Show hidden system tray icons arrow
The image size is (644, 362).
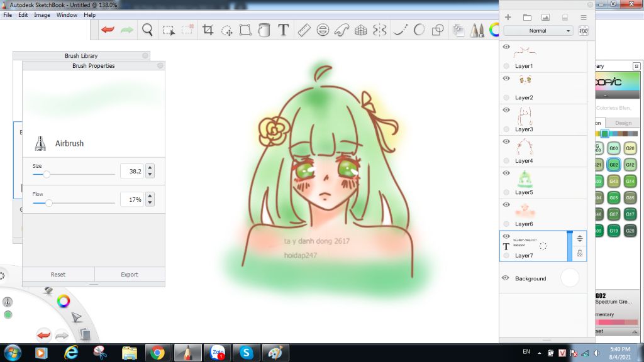[539, 353]
